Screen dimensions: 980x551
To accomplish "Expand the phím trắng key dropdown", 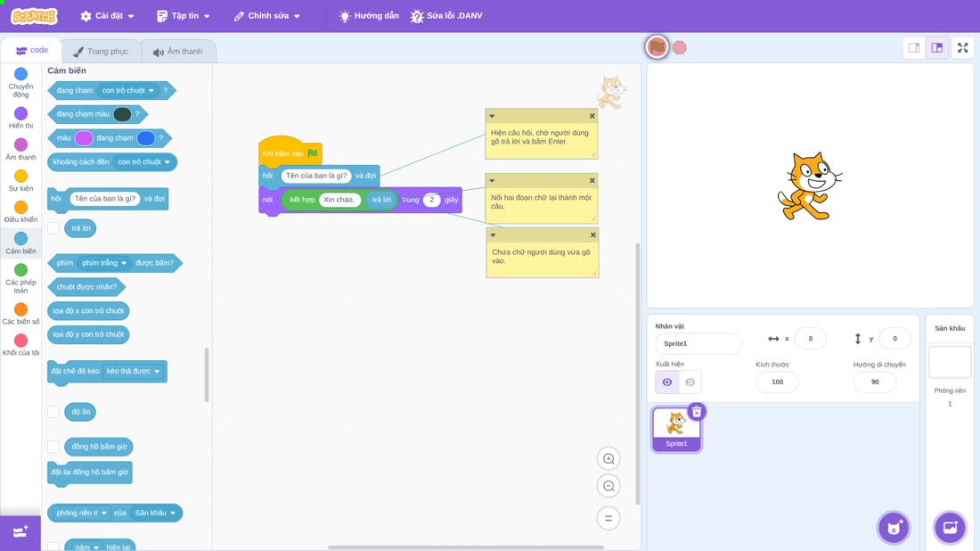I will [x=104, y=263].
